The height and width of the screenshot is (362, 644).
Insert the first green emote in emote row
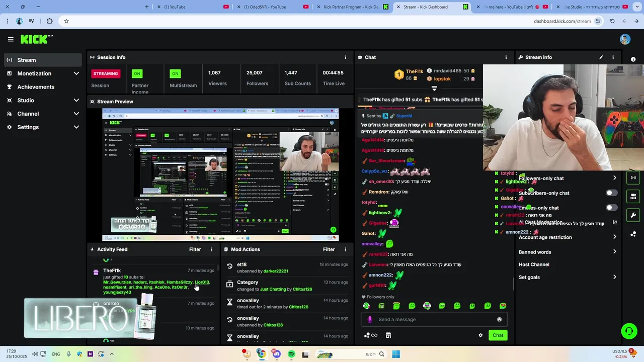point(366,306)
